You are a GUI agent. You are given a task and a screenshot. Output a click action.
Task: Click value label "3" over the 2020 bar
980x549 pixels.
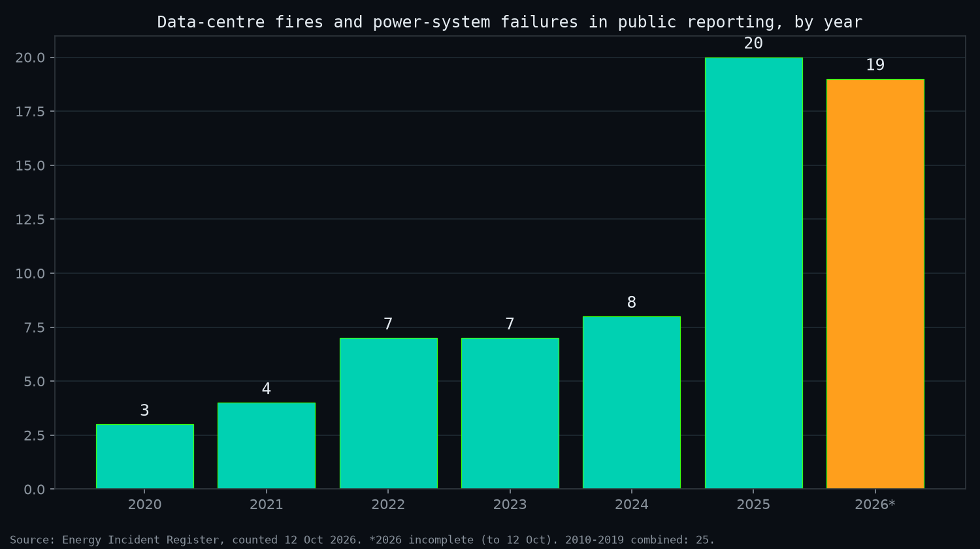tap(144, 410)
